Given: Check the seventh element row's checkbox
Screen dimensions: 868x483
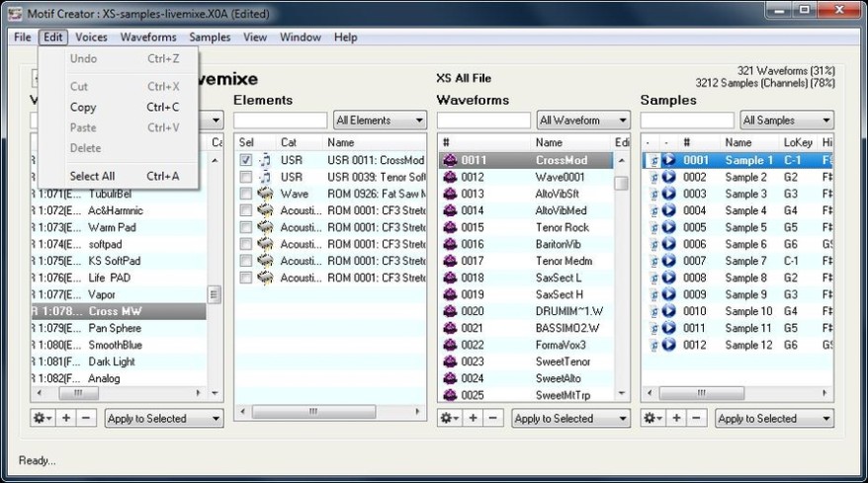Looking at the screenshot, I should pos(246,261).
